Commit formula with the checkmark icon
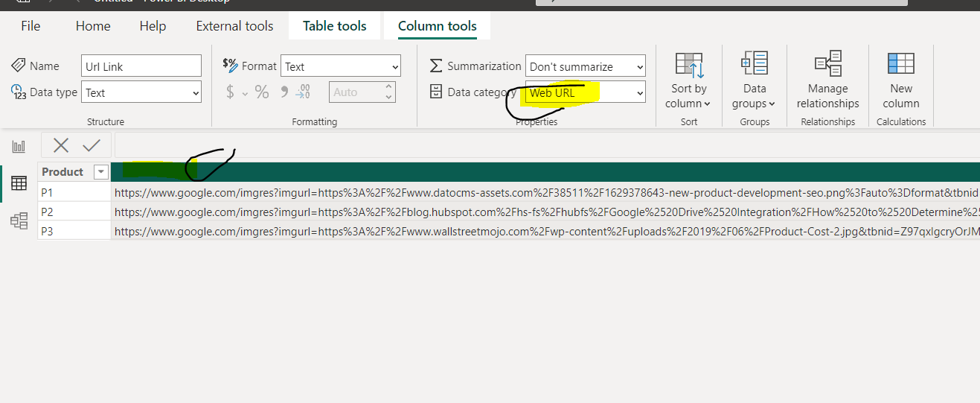 [x=92, y=145]
